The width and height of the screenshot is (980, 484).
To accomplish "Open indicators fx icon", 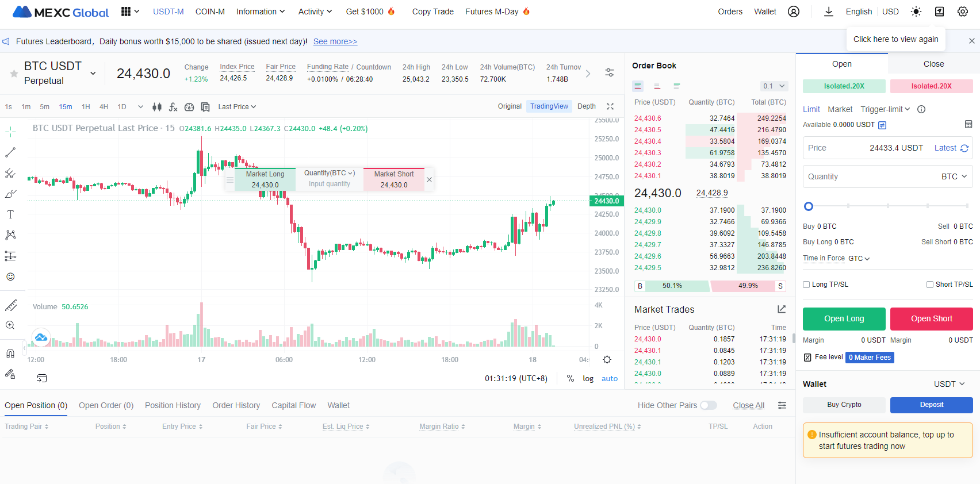I will [x=173, y=107].
